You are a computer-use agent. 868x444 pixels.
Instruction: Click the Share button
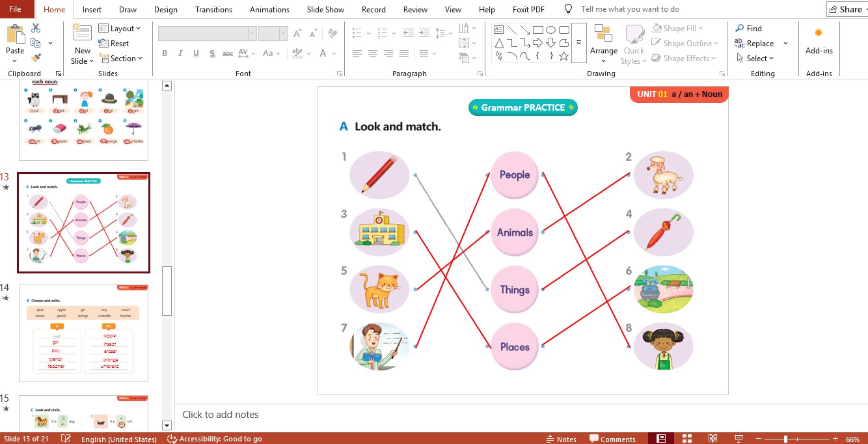coord(845,9)
